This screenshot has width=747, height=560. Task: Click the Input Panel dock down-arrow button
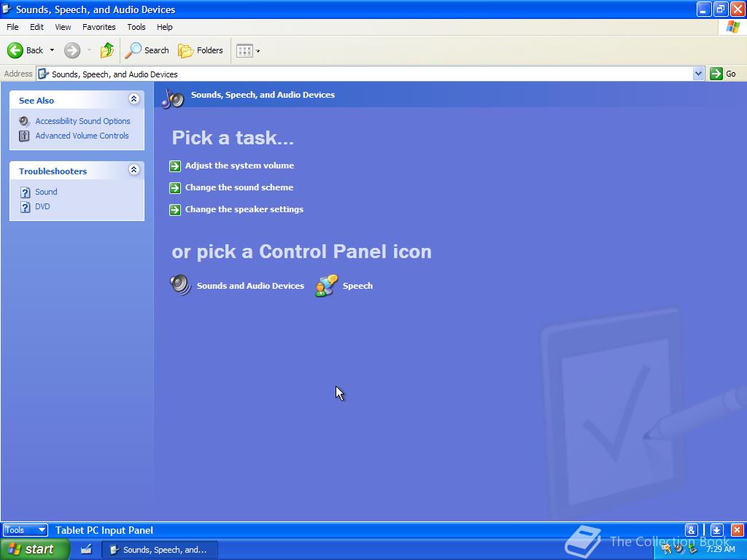(717, 530)
